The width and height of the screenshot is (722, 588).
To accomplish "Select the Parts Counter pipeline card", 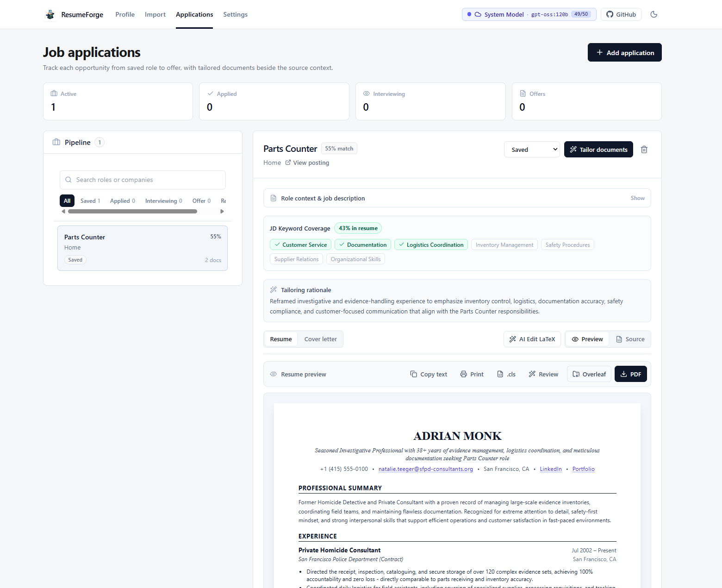I will (x=143, y=248).
